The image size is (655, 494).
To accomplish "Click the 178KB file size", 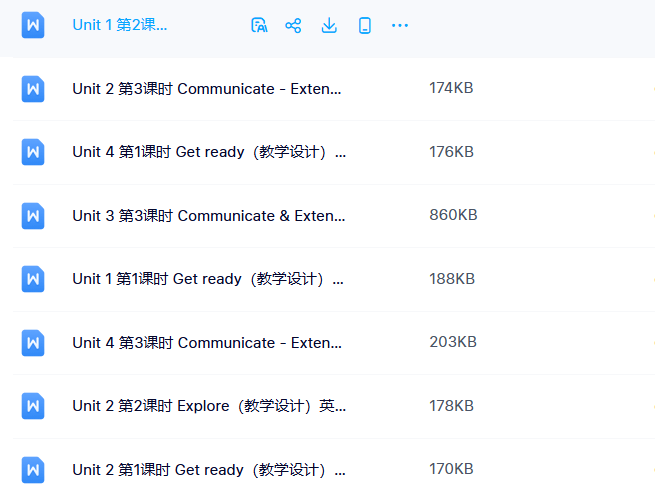I will coord(452,406).
